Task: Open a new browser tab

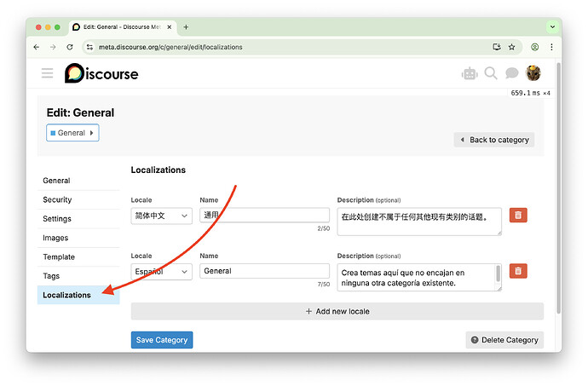Action: 186,27
